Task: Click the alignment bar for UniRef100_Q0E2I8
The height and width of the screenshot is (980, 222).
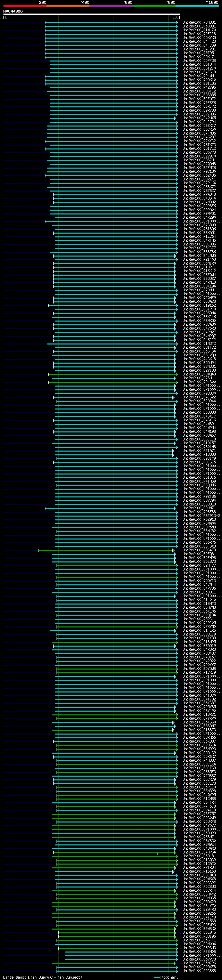Action: (x=111, y=34)
